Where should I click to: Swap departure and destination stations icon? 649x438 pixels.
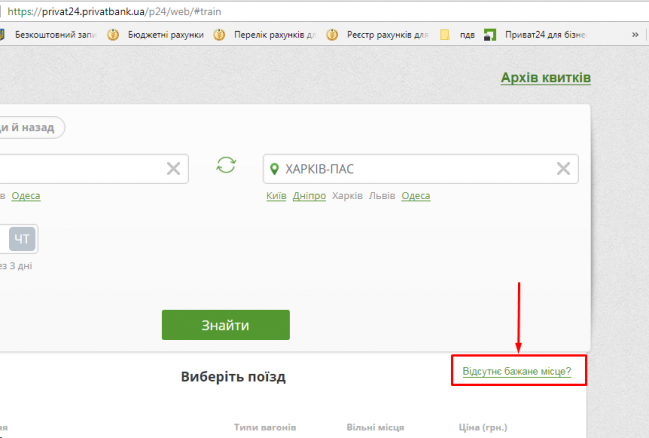click(227, 166)
